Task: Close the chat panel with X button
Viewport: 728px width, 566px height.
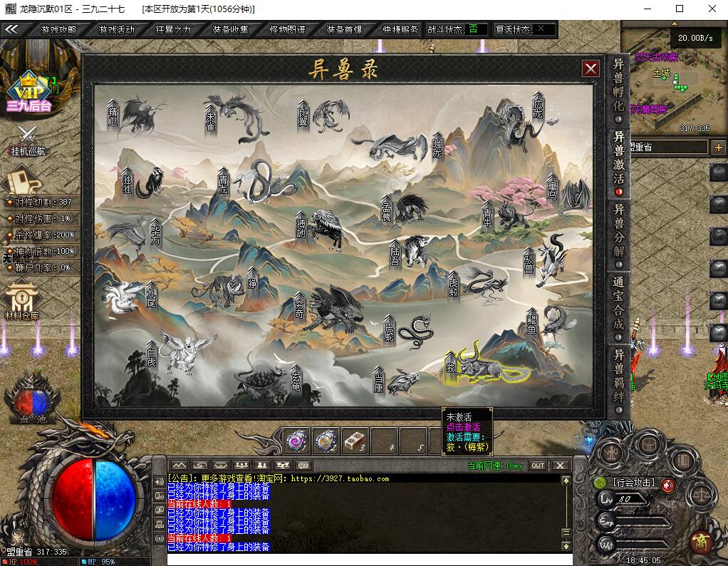Action: (561, 465)
